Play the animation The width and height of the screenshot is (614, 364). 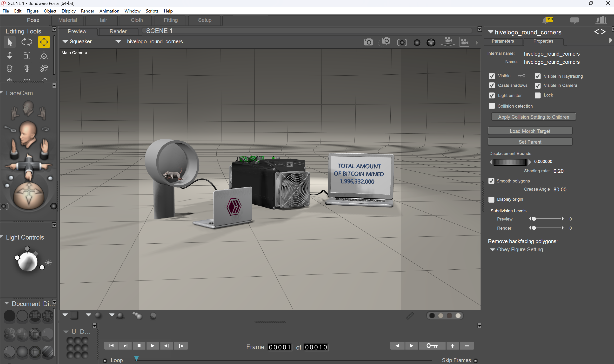point(153,346)
